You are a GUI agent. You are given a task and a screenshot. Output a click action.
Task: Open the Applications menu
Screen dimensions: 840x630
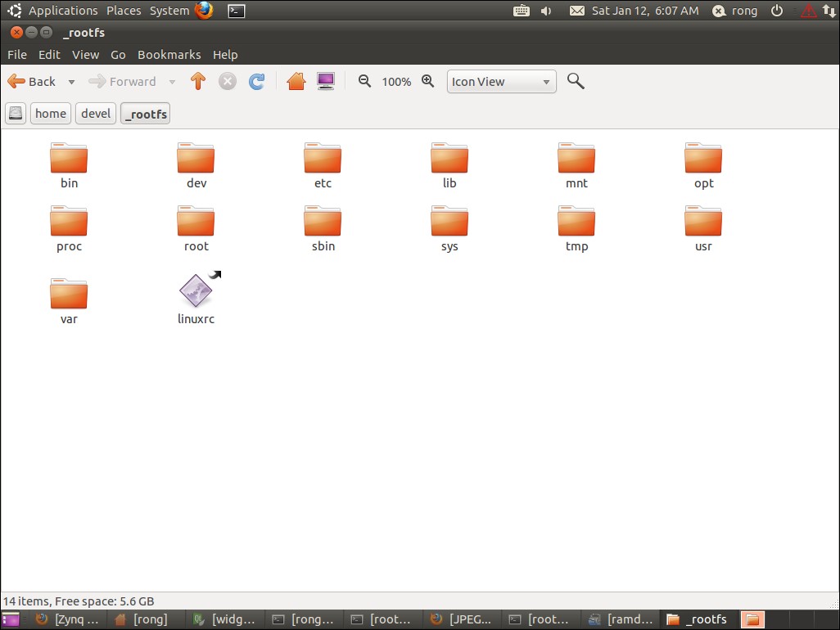tap(63, 11)
